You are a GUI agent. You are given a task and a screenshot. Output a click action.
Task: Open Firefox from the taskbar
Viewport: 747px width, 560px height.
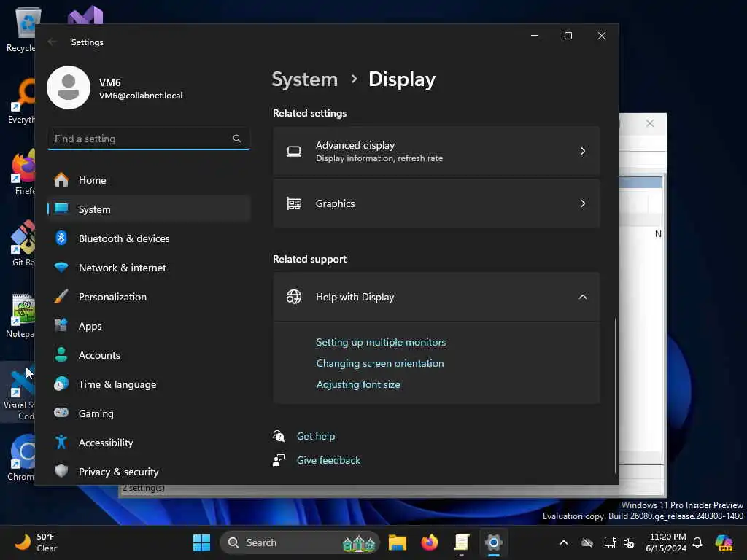(x=430, y=542)
